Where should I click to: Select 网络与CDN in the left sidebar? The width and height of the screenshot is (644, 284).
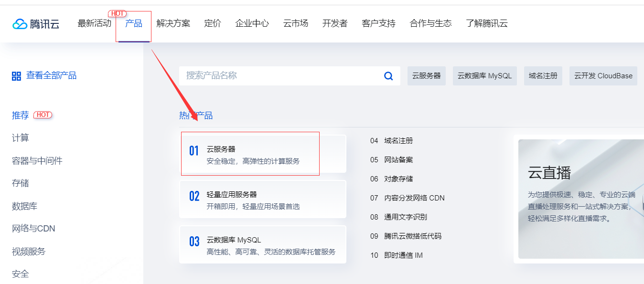(x=33, y=229)
